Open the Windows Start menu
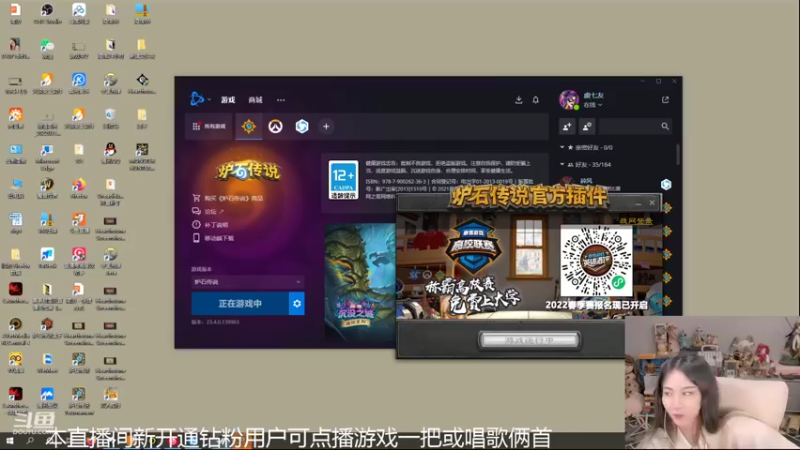Viewport: 800px width, 450px height. coord(9,440)
